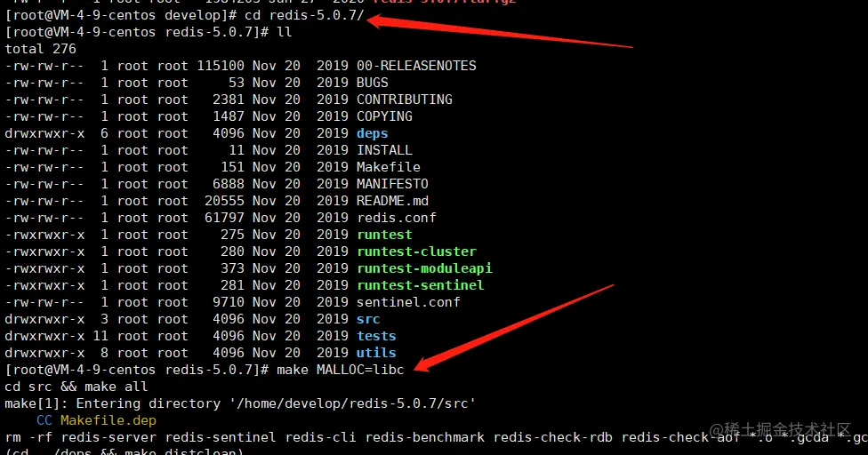Click the 'total 276' line
The height and width of the screenshot is (455, 868).
point(40,49)
